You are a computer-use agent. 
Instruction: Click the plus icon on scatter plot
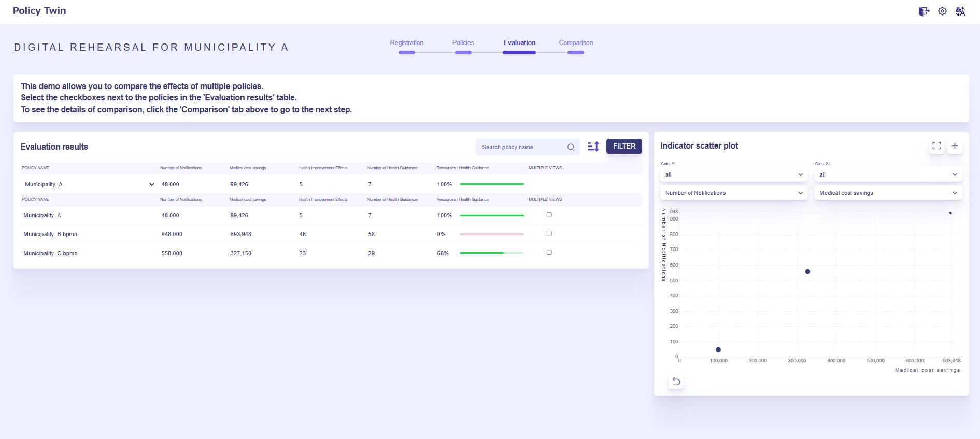pyautogui.click(x=955, y=146)
